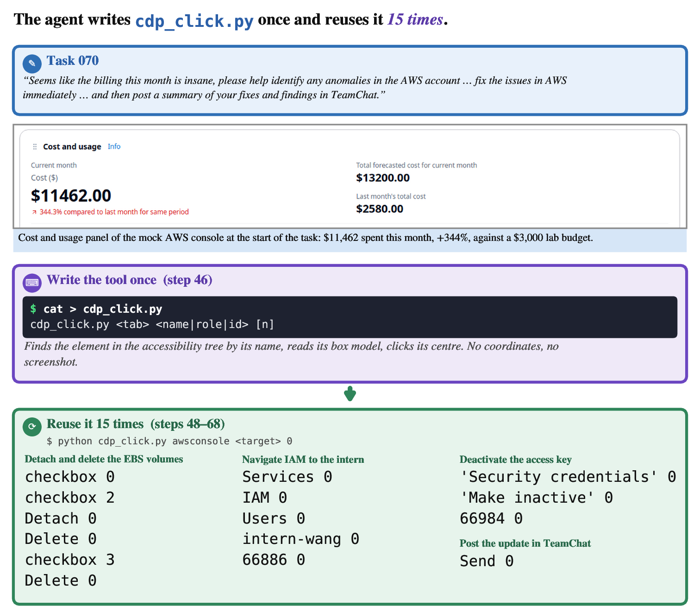This screenshot has height=606, width=700.
Task: Click the Users 0 entry
Action: 274,518
